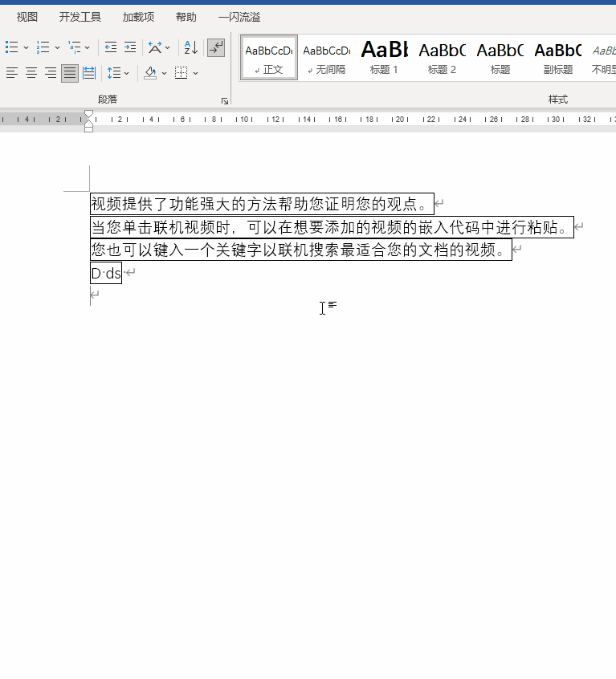Apply the 副标题 style

558,58
